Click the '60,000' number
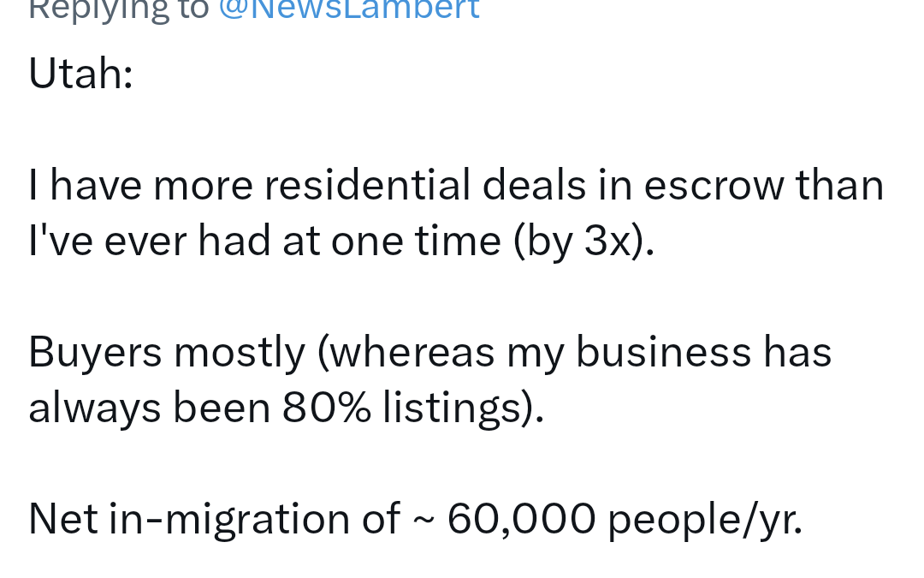The image size is (924, 578). pos(522,520)
